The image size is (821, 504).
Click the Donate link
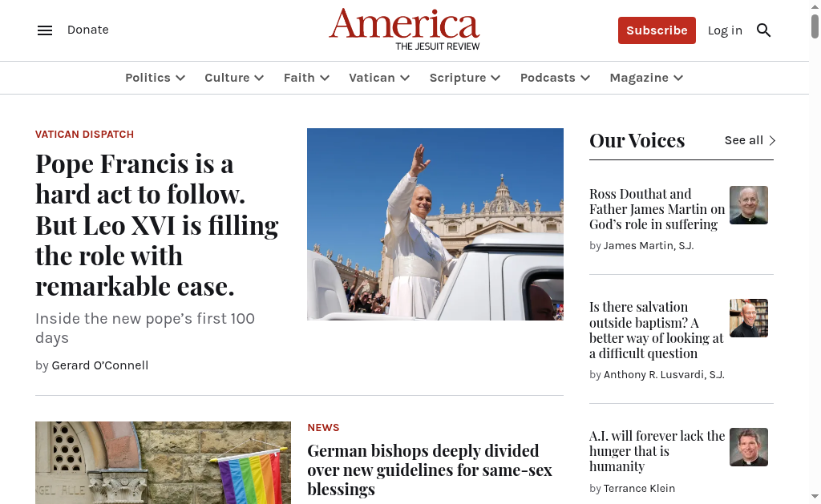[88, 30]
